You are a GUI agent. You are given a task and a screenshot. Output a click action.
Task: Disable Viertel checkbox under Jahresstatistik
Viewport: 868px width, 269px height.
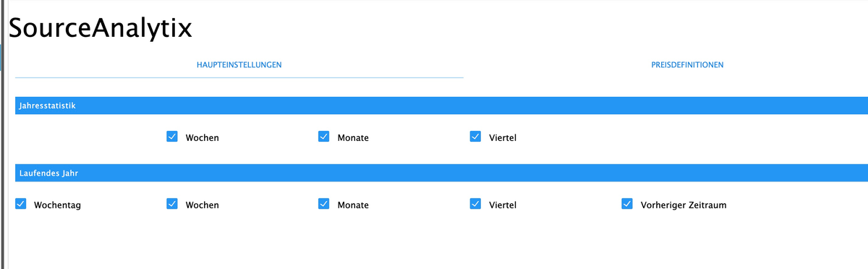475,137
